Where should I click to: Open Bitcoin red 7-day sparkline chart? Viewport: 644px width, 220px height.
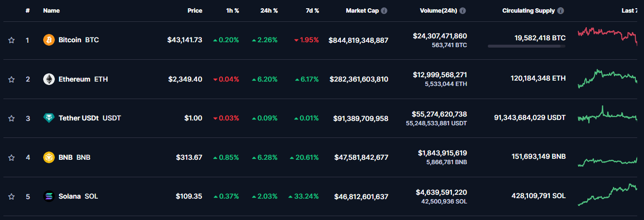pos(608,36)
